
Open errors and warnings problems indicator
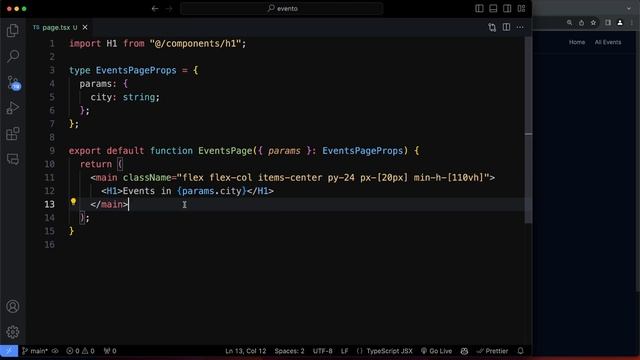coord(80,351)
